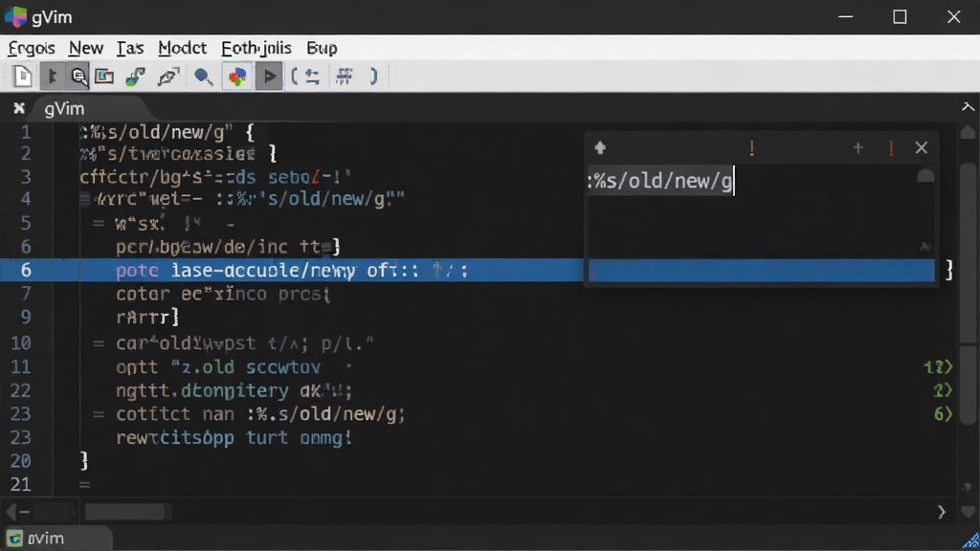The width and height of the screenshot is (980, 551).
Task: Click the '6)' marker at right edge
Action: click(943, 414)
